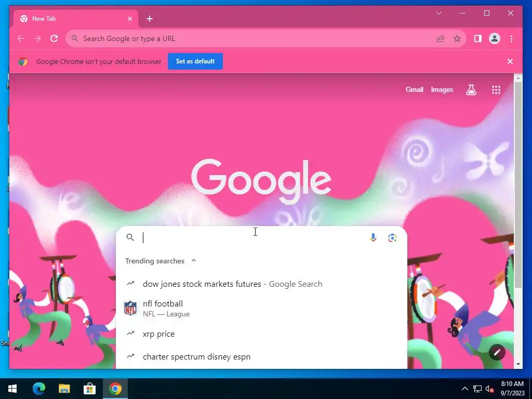This screenshot has height=399, width=532.
Task: Select the New Tab tab
Action: 76,19
